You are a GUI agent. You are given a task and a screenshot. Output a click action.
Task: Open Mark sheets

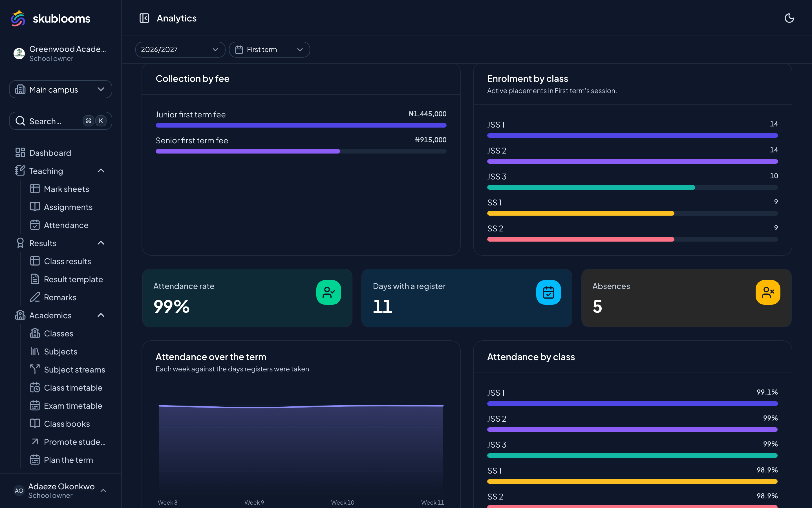67,189
